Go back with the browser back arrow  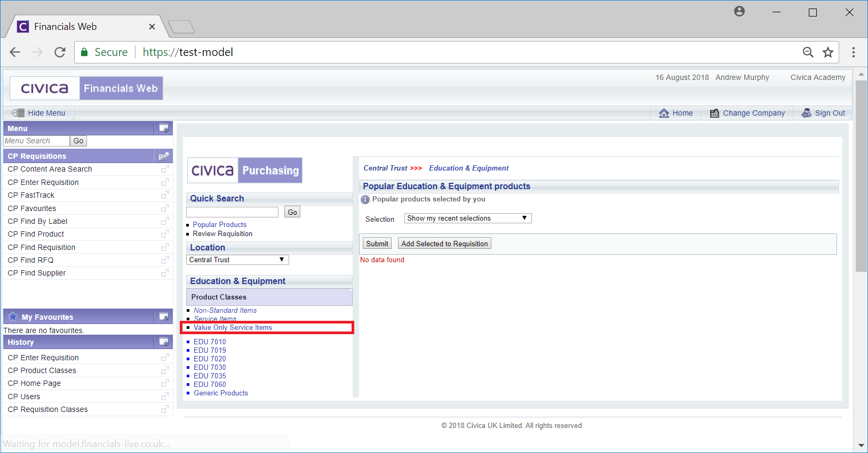pos(15,52)
